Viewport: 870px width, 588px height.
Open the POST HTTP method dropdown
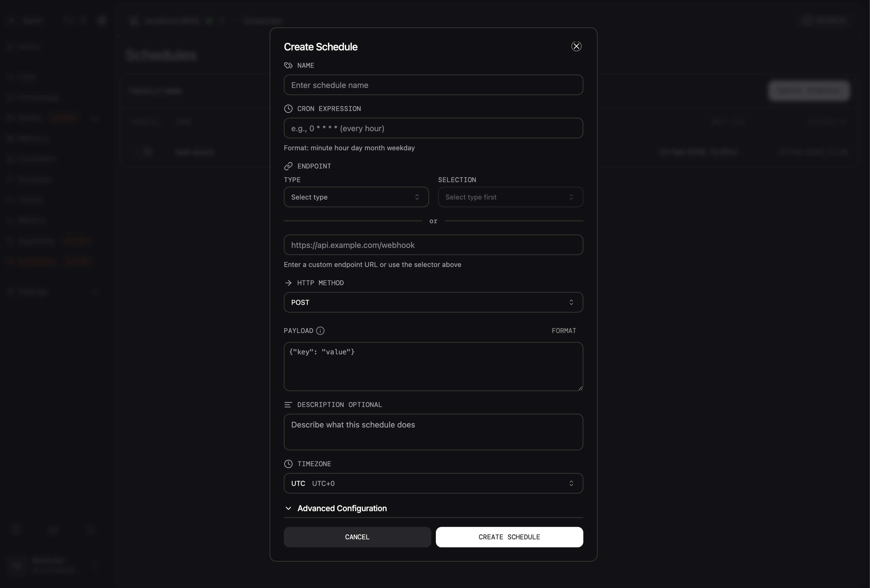coord(433,302)
